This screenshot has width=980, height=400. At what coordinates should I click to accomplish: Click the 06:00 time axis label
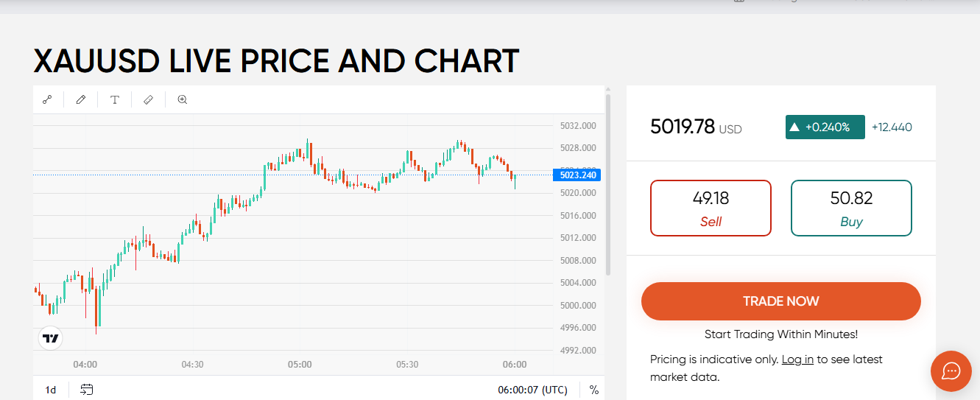(515, 364)
